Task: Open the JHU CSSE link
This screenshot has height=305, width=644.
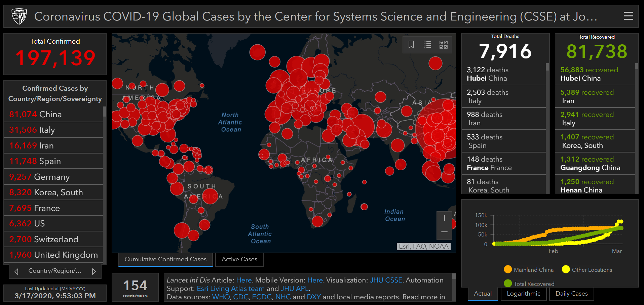Action: (x=386, y=280)
